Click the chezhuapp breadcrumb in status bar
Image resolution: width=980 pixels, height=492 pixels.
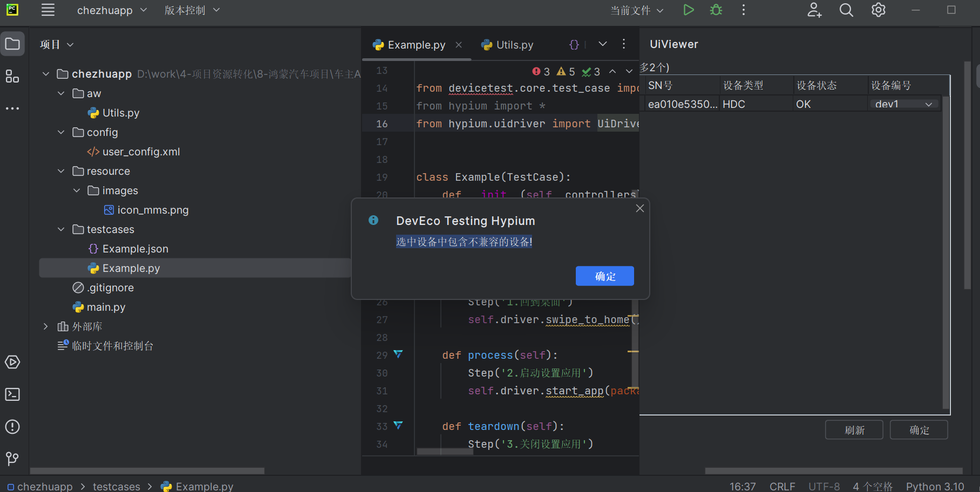point(40,486)
